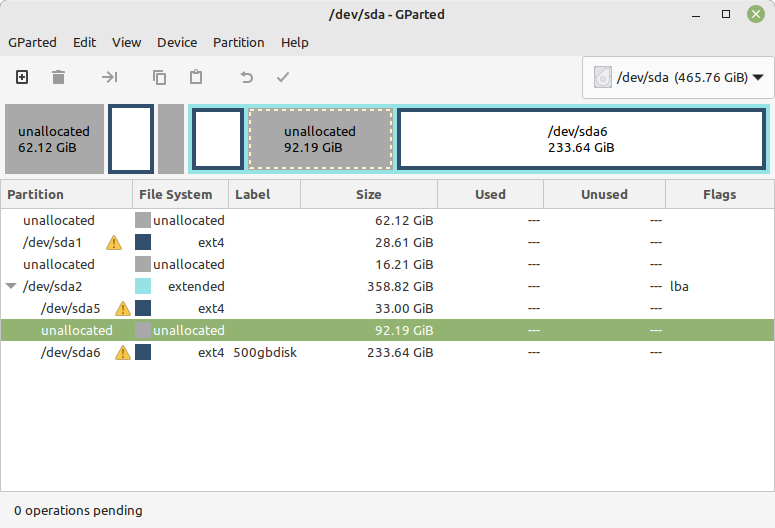
Task: Click the Undo last operation icon
Action: pyautogui.click(x=246, y=77)
